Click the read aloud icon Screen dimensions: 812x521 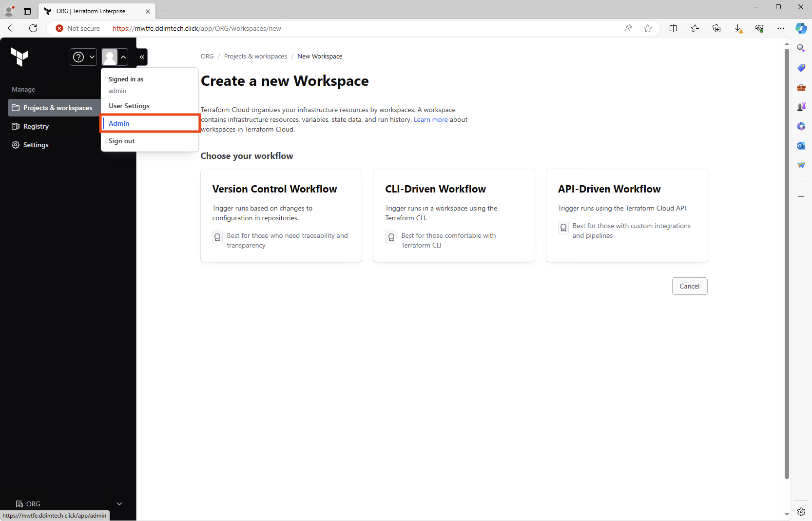point(629,28)
